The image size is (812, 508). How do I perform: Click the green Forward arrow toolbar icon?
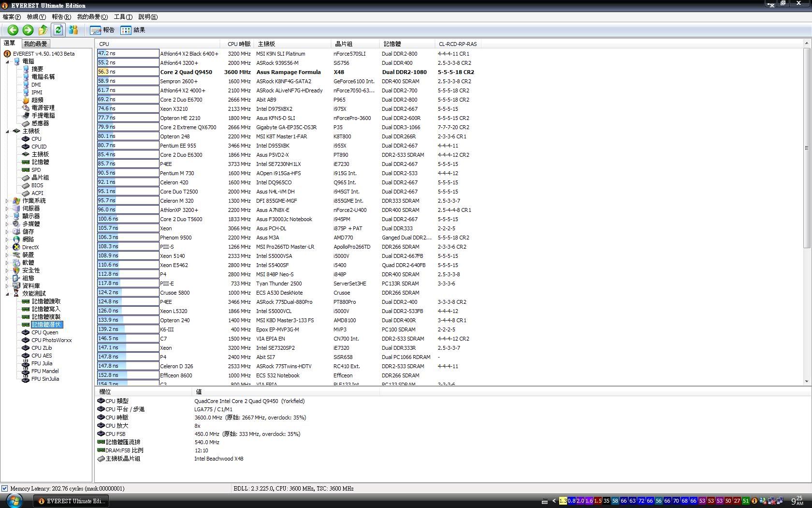28,30
